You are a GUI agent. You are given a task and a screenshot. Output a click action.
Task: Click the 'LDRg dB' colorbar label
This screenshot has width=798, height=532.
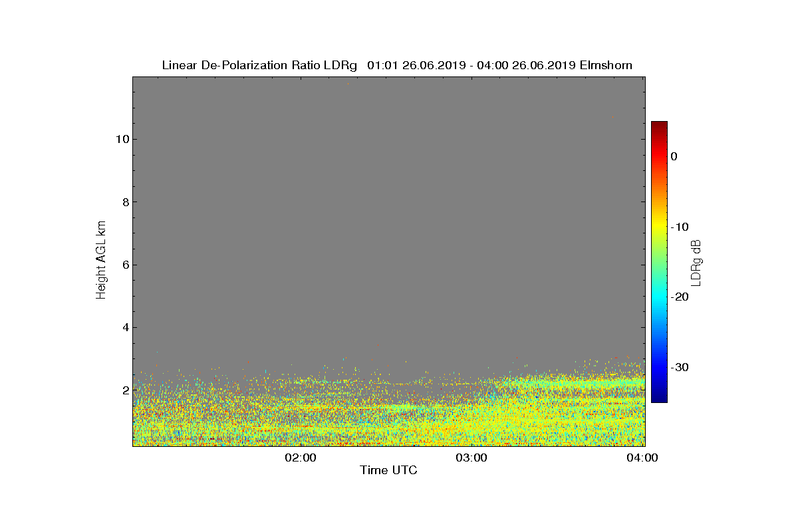tap(696, 262)
